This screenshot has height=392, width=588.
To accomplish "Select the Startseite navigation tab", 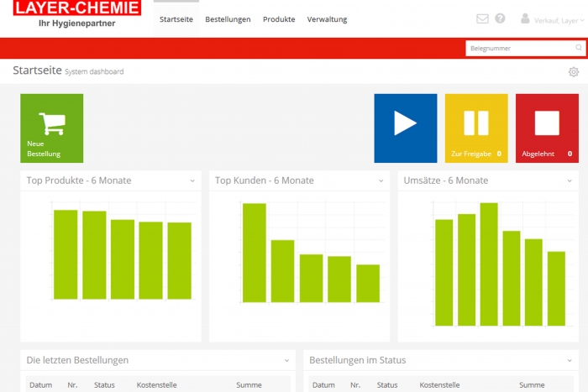I will tap(176, 19).
